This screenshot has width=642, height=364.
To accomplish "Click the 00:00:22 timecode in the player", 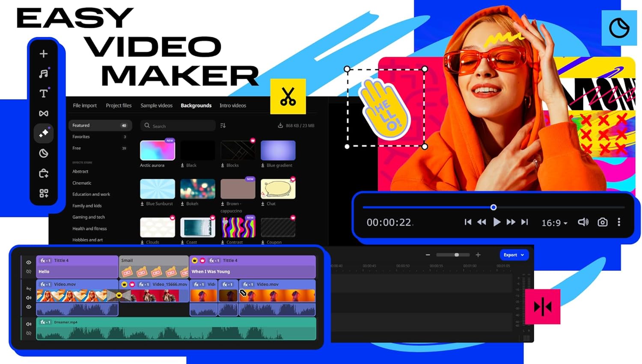I will pos(389,223).
